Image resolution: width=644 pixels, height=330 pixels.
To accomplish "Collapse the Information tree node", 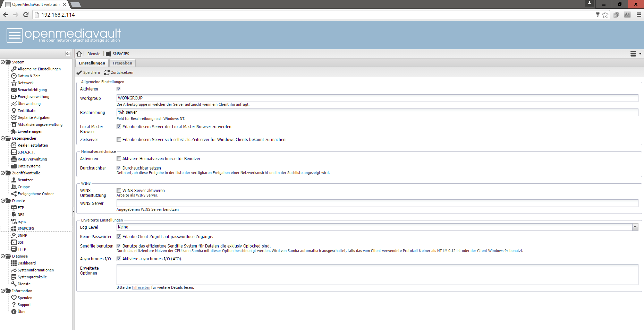I will pos(3,291).
